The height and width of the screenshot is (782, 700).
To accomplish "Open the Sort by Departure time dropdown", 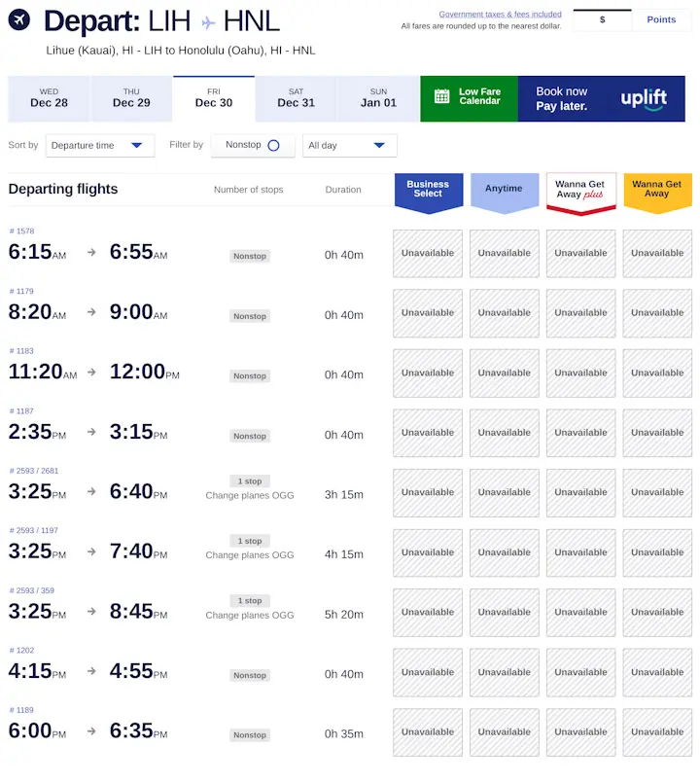I will (100, 146).
